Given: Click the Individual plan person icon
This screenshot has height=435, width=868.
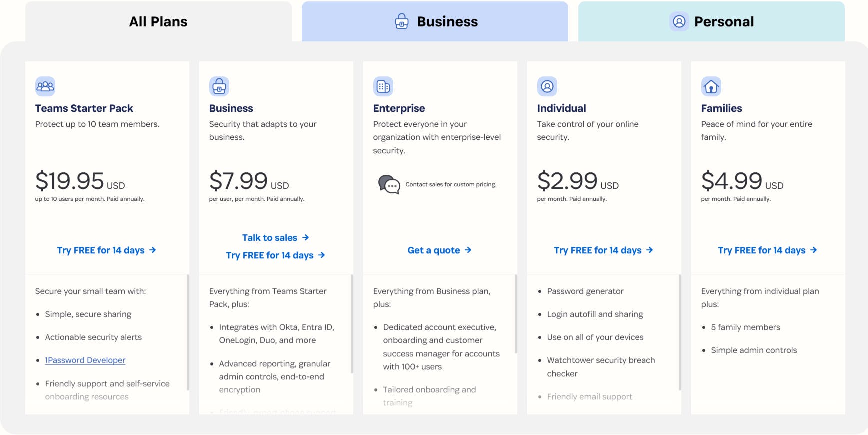Looking at the screenshot, I should click(x=547, y=86).
